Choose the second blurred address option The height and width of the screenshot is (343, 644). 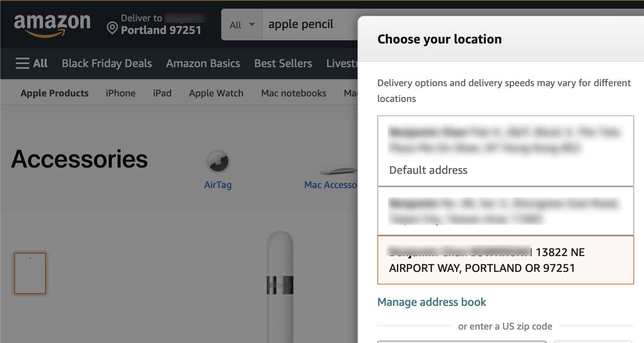tap(505, 211)
